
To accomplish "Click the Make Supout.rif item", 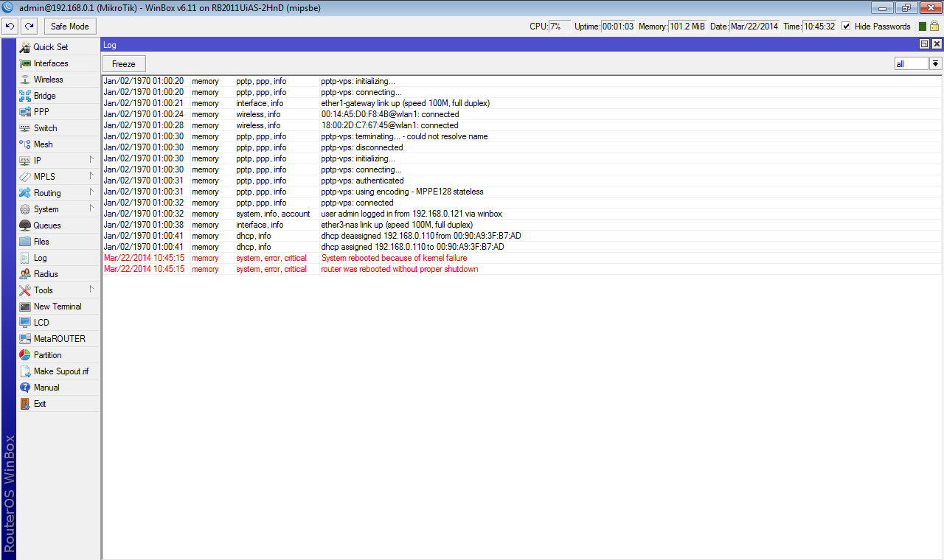I will tap(60, 371).
